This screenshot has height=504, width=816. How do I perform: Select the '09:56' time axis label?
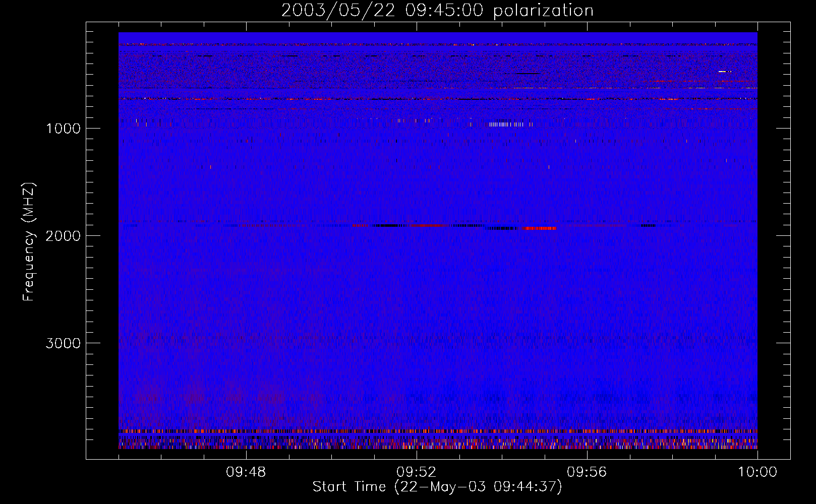click(x=587, y=472)
